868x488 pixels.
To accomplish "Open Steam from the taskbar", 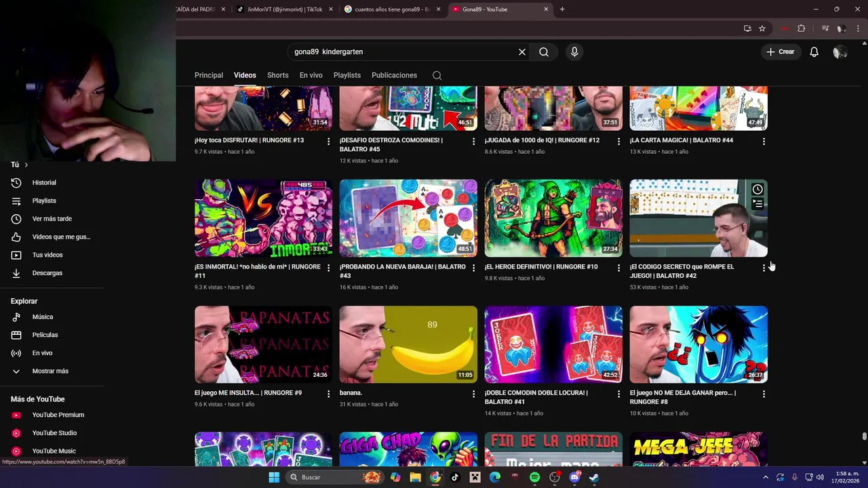I will pos(594,477).
